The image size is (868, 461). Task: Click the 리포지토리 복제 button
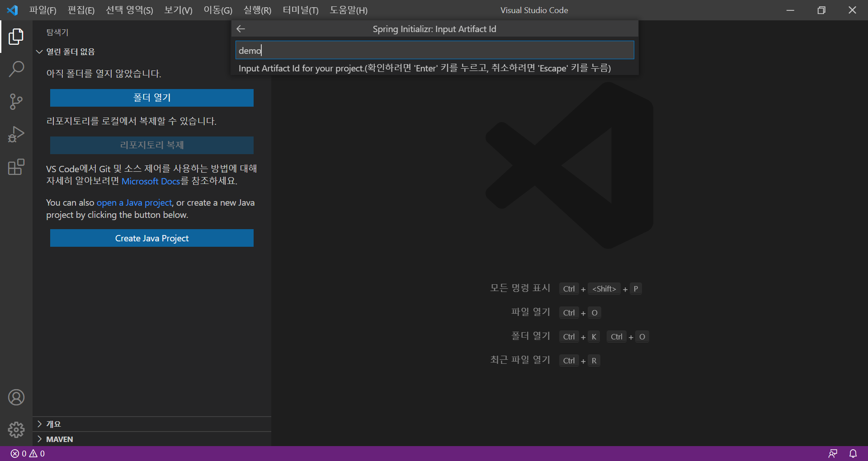click(152, 145)
